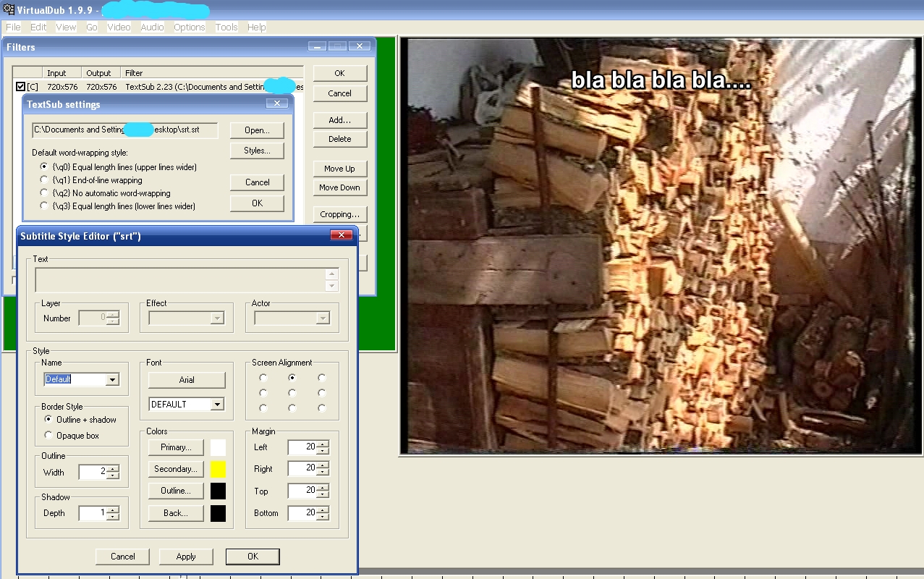Viewport: 924px width, 579px height.
Task: Increase the Left margin value
Action: click(323, 444)
